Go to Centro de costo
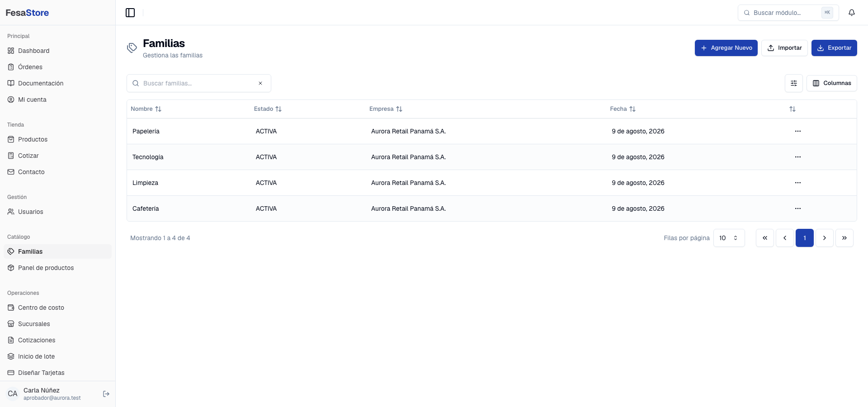The width and height of the screenshot is (868, 407). click(x=57, y=308)
